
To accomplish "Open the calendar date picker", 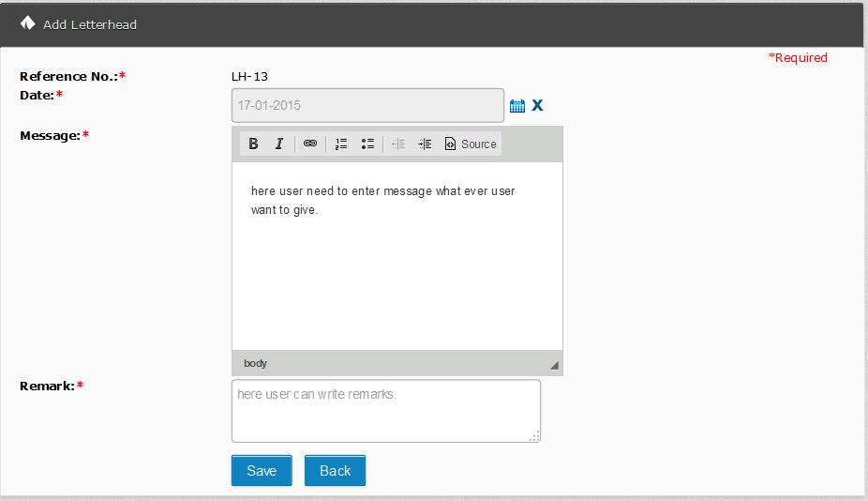I will tap(517, 106).
